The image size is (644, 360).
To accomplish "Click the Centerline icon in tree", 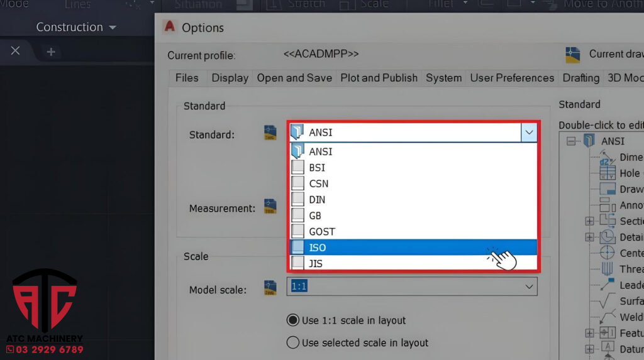I will pyautogui.click(x=608, y=253).
